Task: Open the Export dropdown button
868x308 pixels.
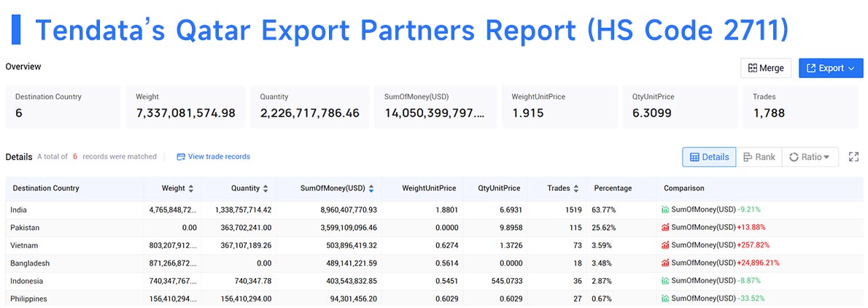Action: point(830,68)
